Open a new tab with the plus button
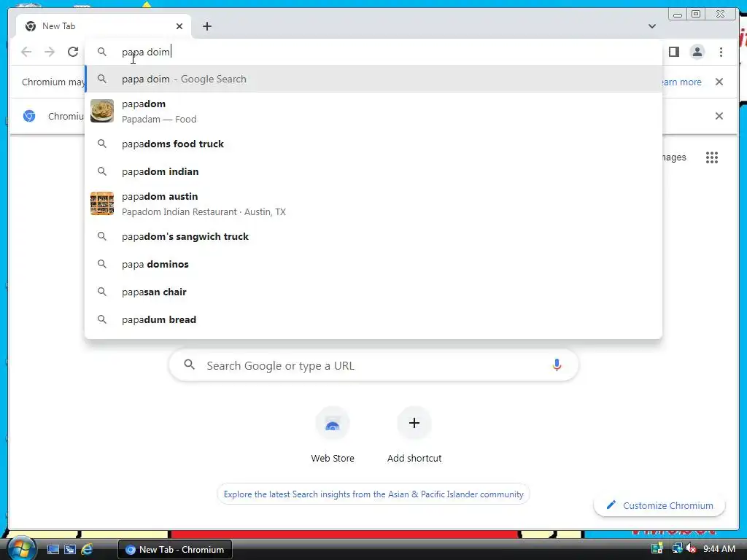The image size is (747, 560). 206,26
